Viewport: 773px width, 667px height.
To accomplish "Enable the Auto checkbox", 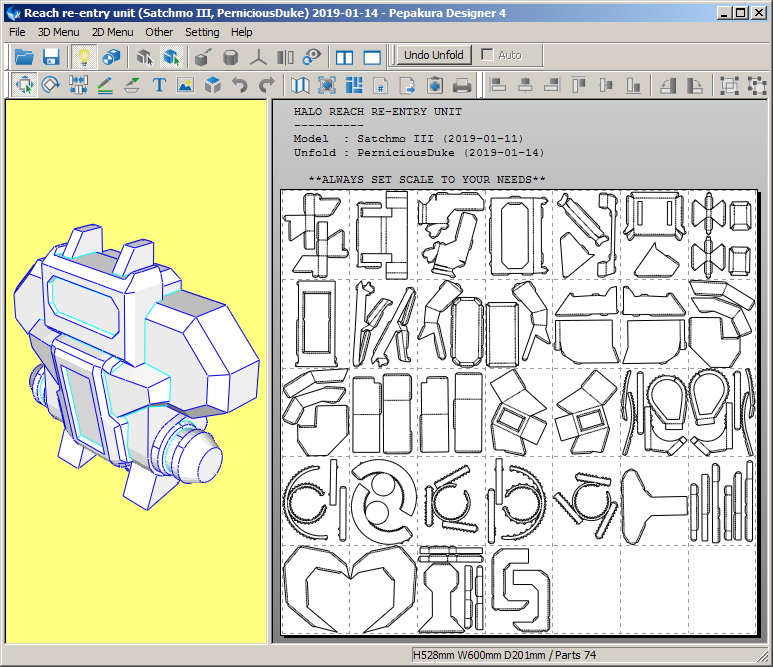I will coord(487,55).
